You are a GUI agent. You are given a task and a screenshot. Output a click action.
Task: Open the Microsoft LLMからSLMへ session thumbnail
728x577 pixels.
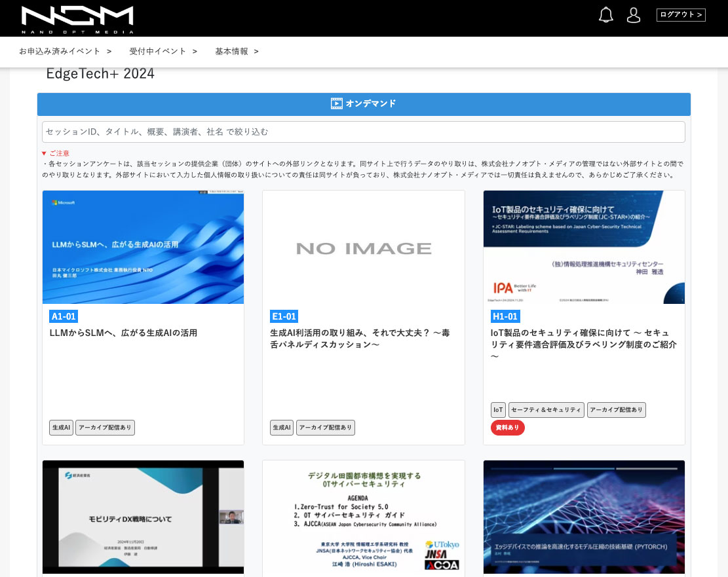143,247
